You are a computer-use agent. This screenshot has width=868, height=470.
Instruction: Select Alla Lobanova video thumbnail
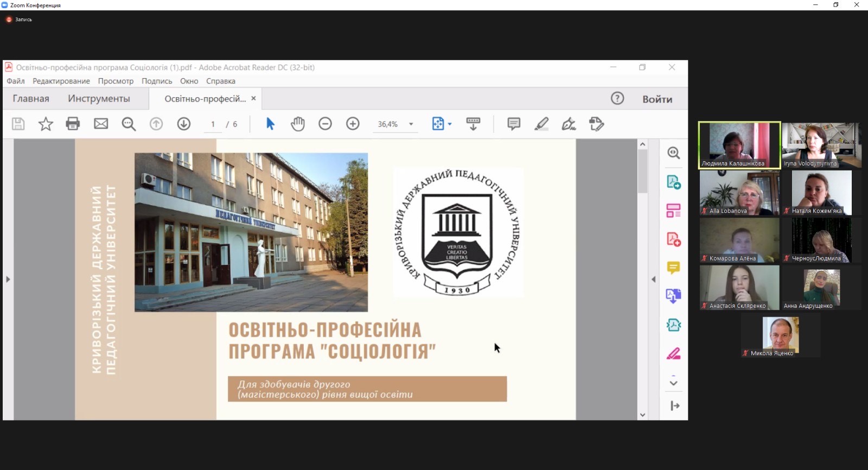pyautogui.click(x=739, y=193)
